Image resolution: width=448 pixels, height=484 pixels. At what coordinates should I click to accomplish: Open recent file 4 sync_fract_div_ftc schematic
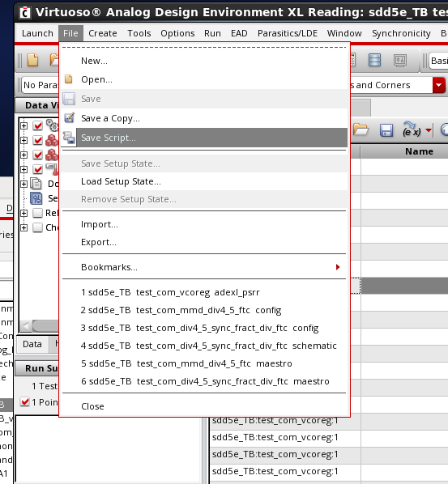(204, 346)
